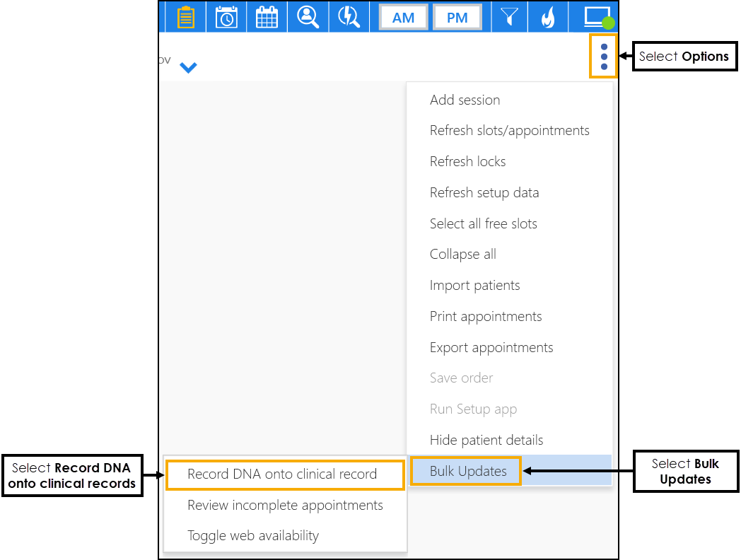Viewport: 741px width, 560px height.
Task: Expand the blue chevron dropdown arrow
Action: click(x=188, y=68)
